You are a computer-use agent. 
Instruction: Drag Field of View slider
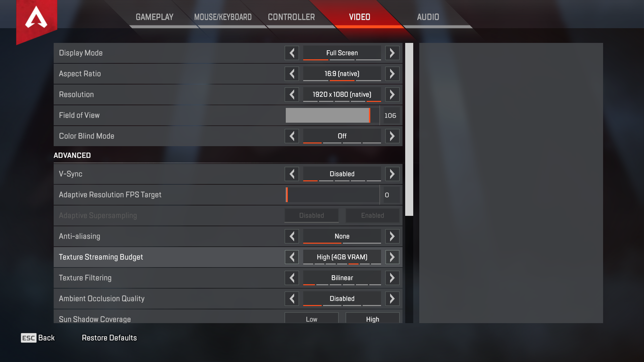point(368,115)
